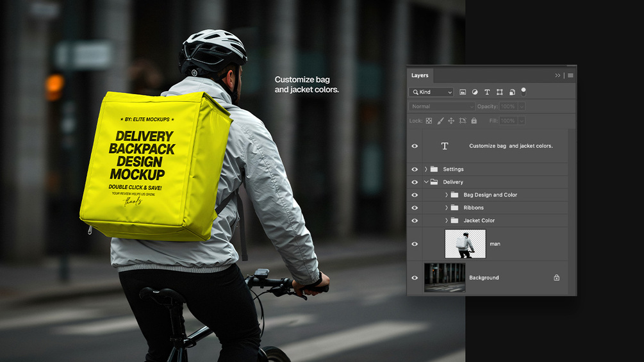
Task: Hide the Settings group
Action: click(415, 169)
